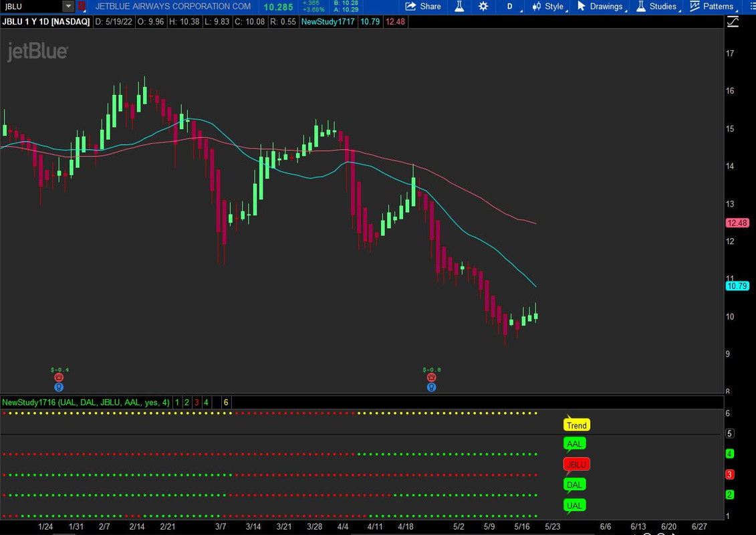This screenshot has width=756, height=535.
Task: Open Edit Studies via the flask icon
Action: (x=459, y=7)
